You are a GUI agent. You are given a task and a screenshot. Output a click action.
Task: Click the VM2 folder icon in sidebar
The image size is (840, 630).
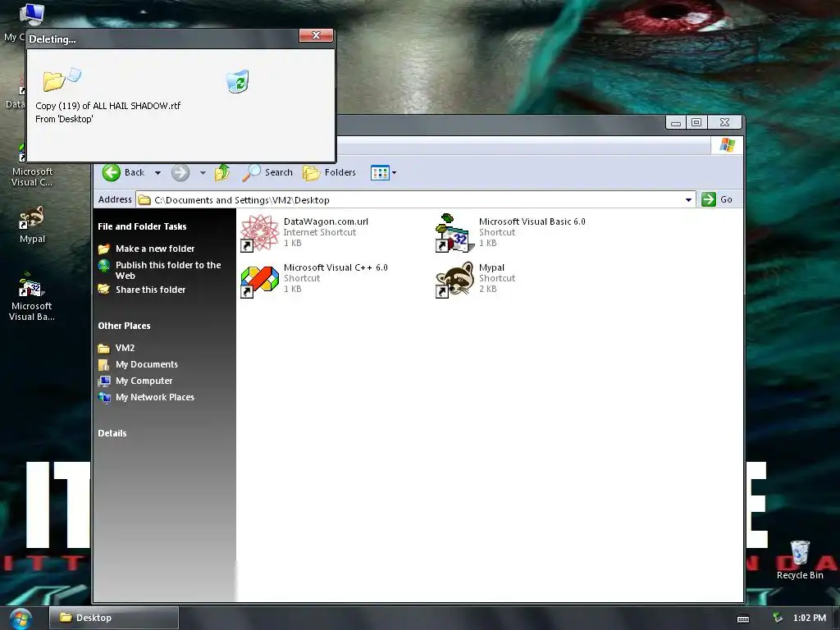(x=104, y=348)
